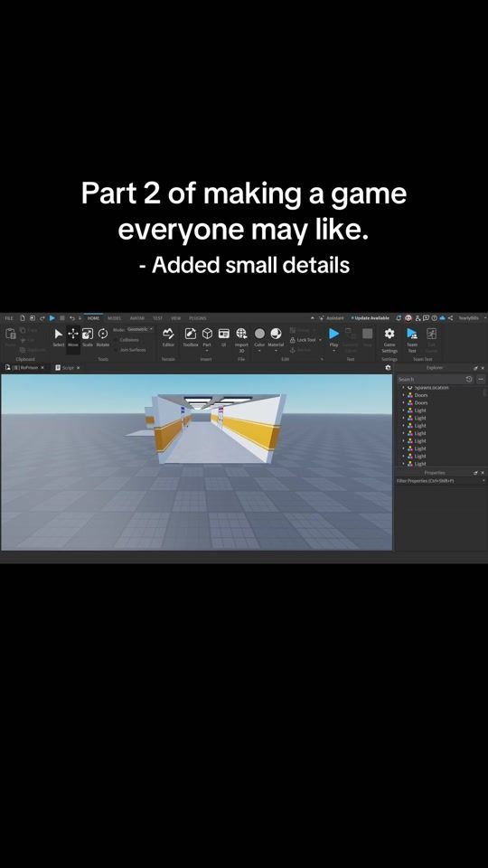
Task: Select the HOME ribbon tab
Action: click(x=93, y=318)
